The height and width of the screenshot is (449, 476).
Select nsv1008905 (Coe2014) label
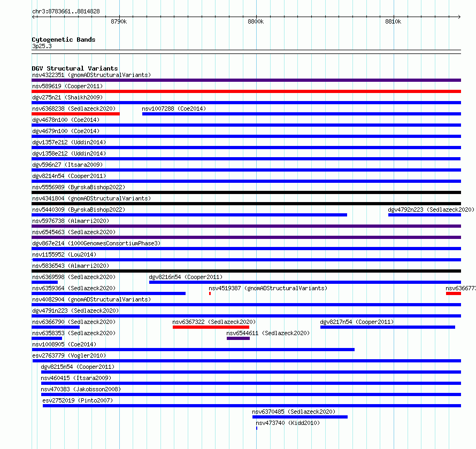[64, 344]
